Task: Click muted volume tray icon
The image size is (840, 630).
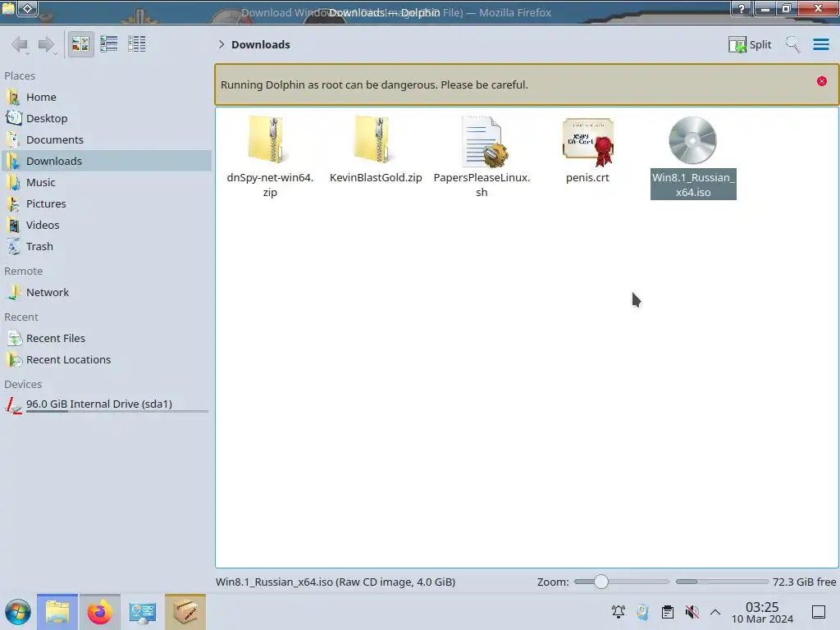Action: click(x=692, y=611)
